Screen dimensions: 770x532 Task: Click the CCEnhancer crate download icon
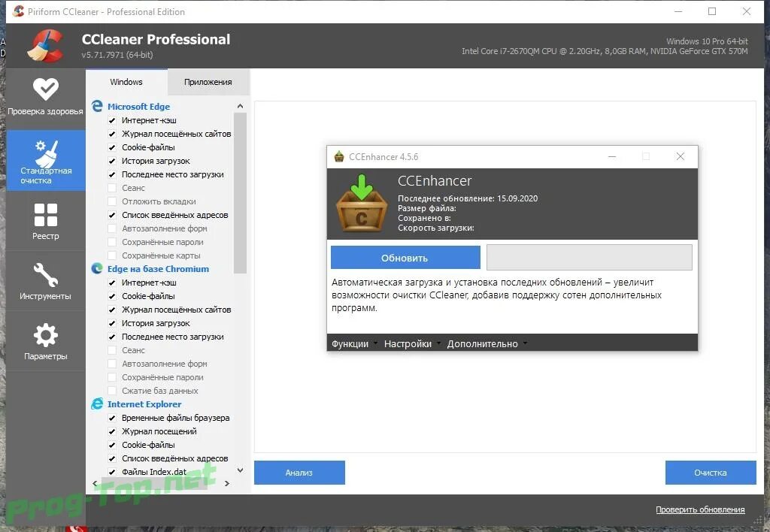362,203
